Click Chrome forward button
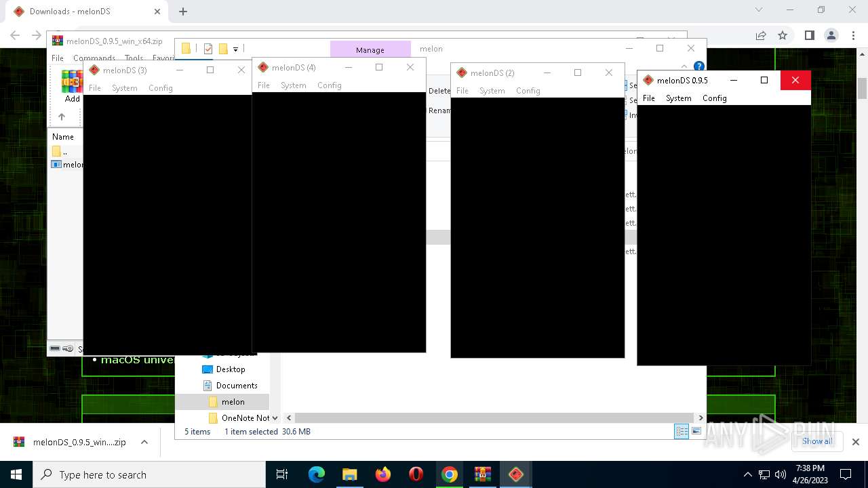The height and width of the screenshot is (488, 868). coord(37,35)
